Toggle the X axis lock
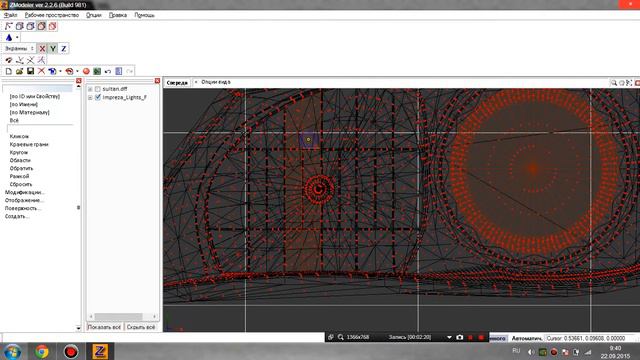640x360 pixels. pyautogui.click(x=42, y=49)
